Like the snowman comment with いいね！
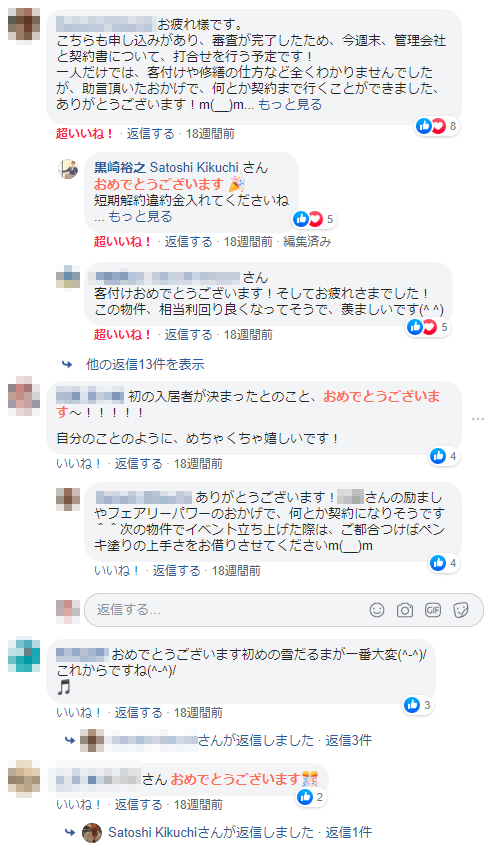 (x=79, y=713)
